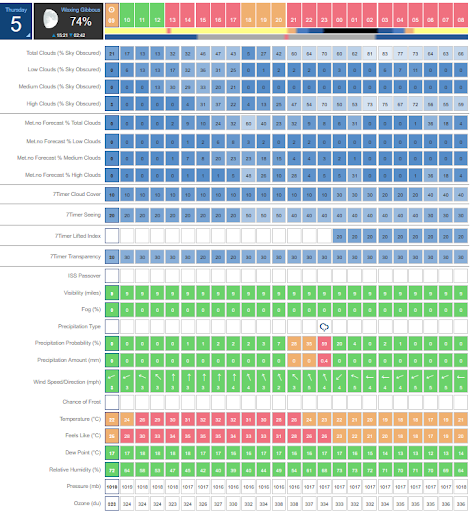The width and height of the screenshot is (470, 512).
Task: Select the 18 hour column header
Action: 248,15
